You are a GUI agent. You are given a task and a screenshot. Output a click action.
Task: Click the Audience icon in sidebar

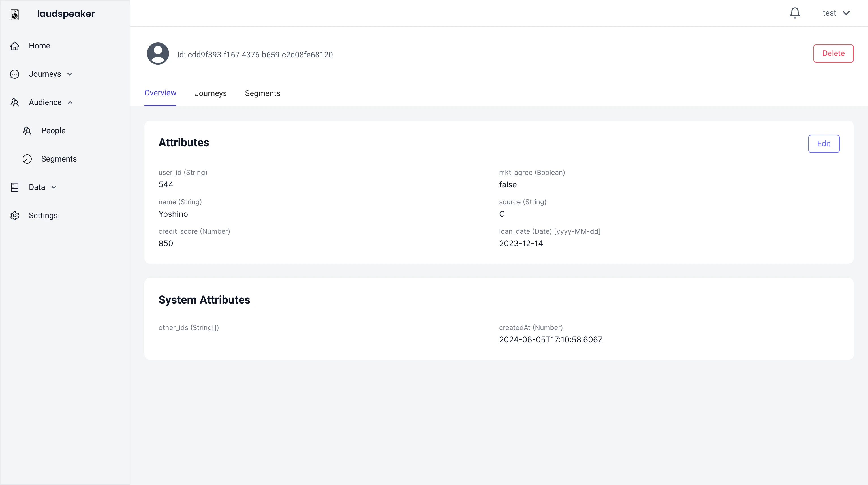pos(14,102)
